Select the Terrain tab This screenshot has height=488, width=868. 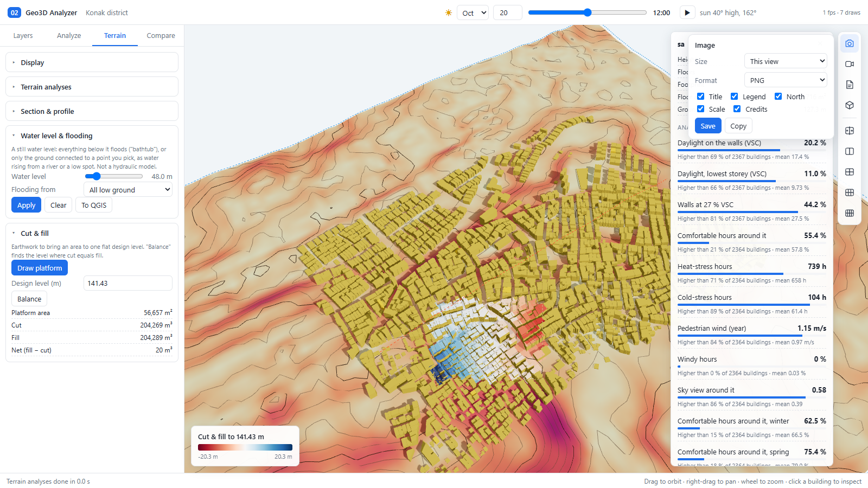point(115,35)
